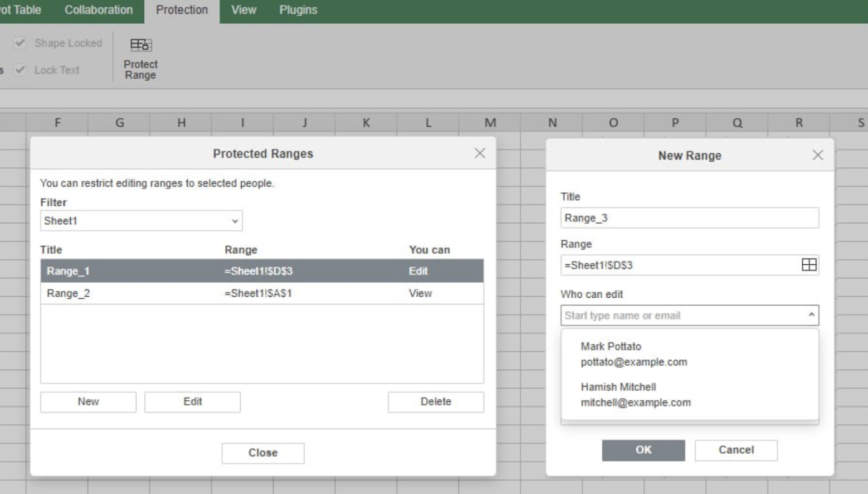This screenshot has height=494, width=868.
Task: Click the Close button in Protected Ranges
Action: (x=263, y=453)
